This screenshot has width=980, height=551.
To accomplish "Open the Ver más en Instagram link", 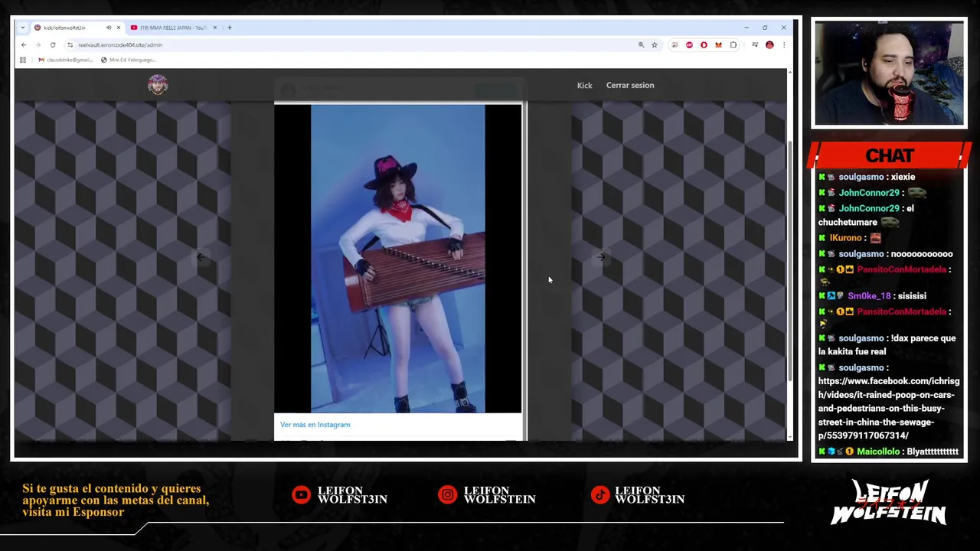I will pos(315,425).
